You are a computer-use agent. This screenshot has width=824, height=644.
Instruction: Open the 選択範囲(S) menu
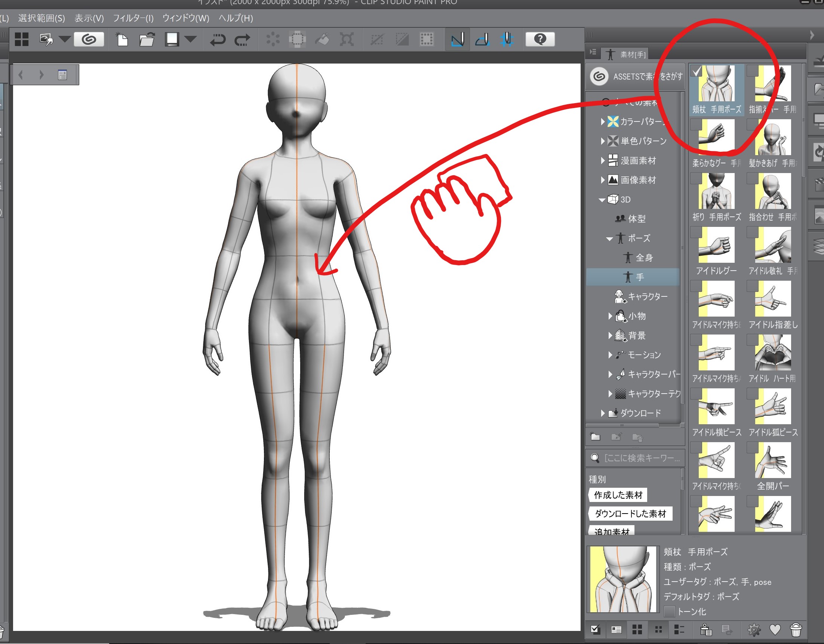(41, 18)
